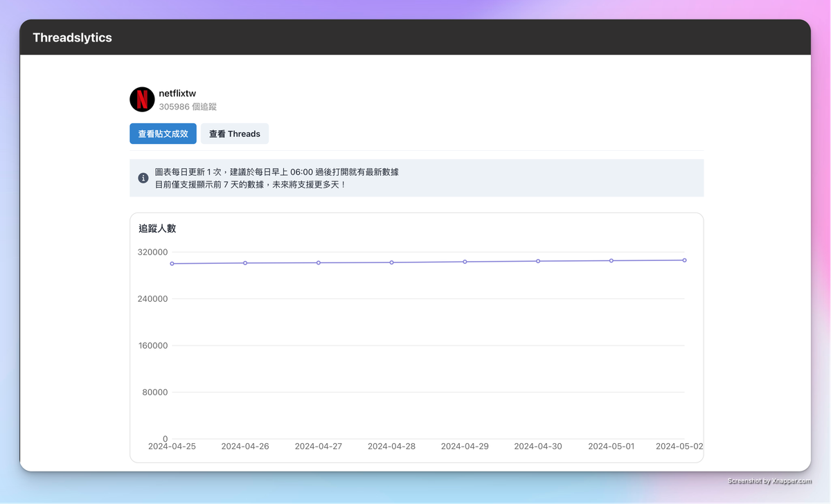Viewport: 831px width, 504px height.
Task: Open the Threadslytics home logo
Action: 72,37
